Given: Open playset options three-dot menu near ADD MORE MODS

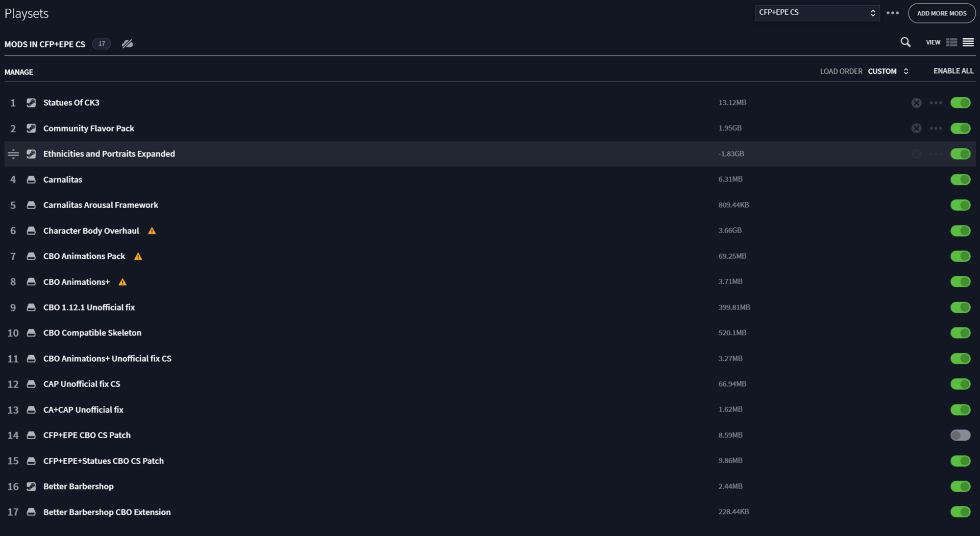Looking at the screenshot, I should (x=893, y=13).
